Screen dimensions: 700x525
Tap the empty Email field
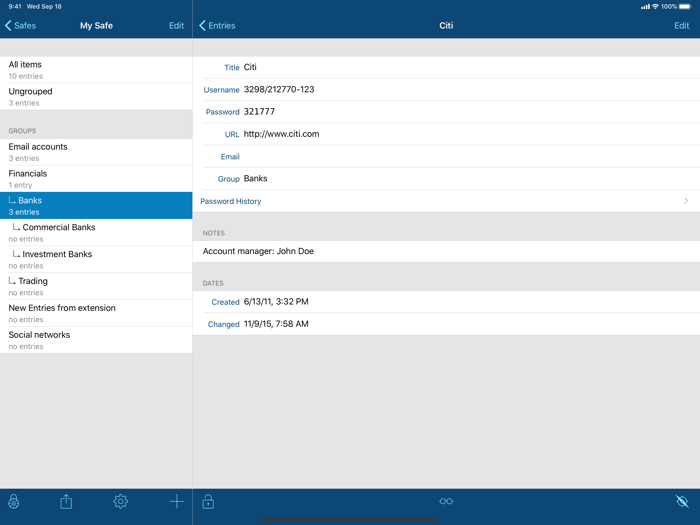(446, 156)
